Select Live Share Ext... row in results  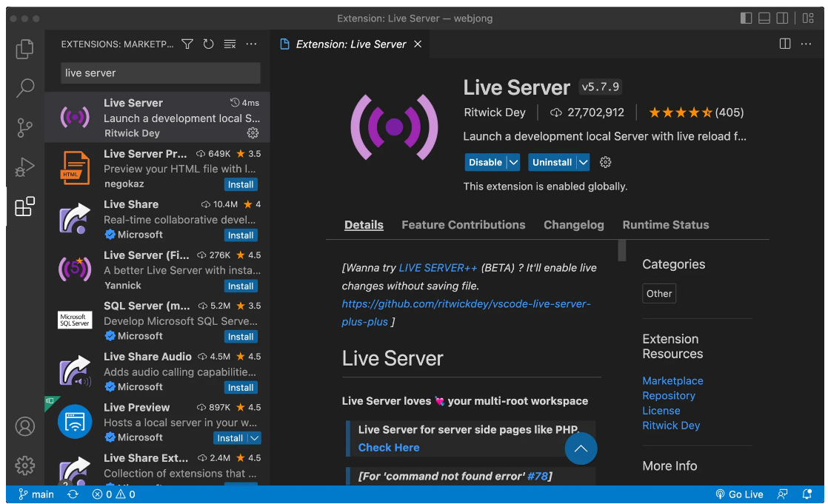click(x=157, y=468)
